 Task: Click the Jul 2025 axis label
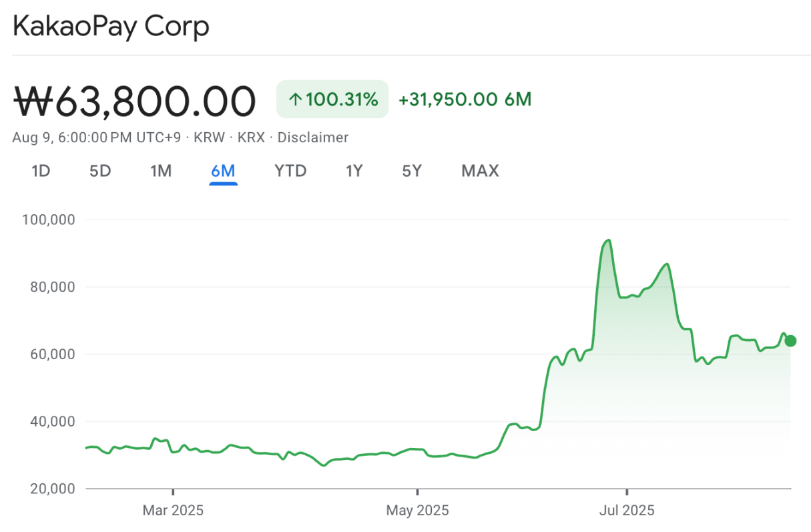(x=627, y=511)
